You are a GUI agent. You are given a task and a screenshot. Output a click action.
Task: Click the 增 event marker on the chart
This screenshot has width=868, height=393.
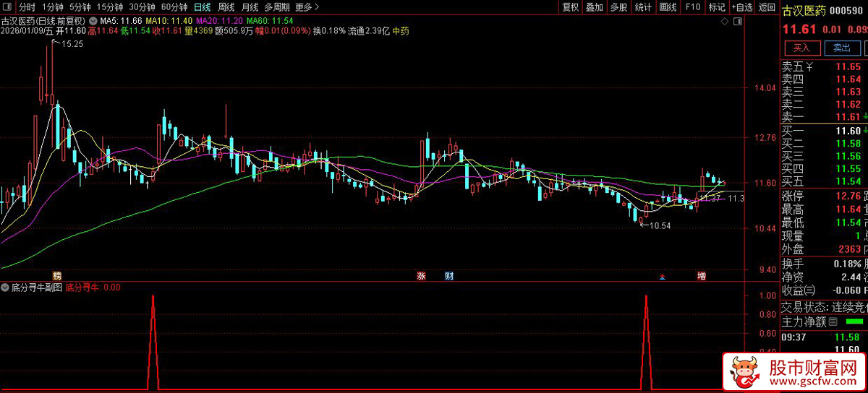[701, 276]
